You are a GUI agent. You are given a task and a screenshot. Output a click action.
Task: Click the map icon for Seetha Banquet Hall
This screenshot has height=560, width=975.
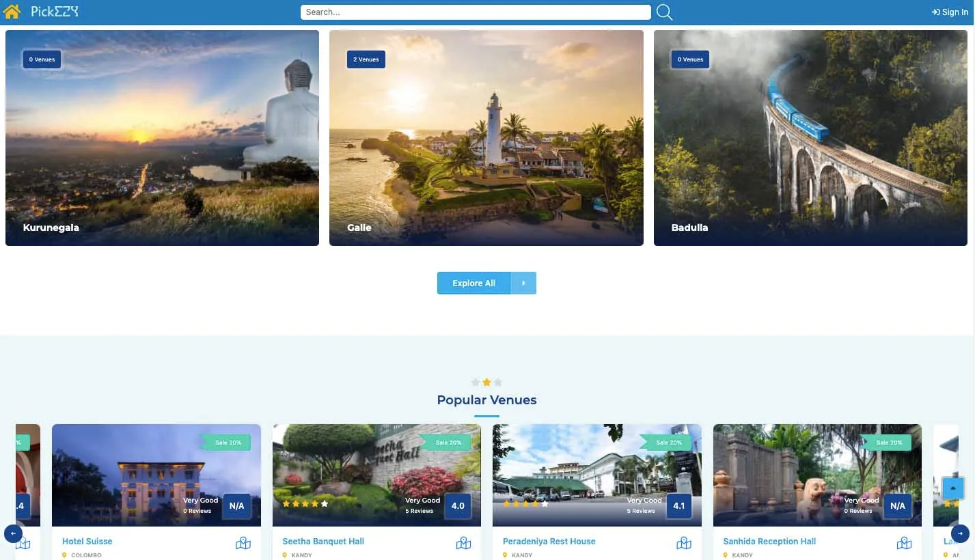[464, 544]
